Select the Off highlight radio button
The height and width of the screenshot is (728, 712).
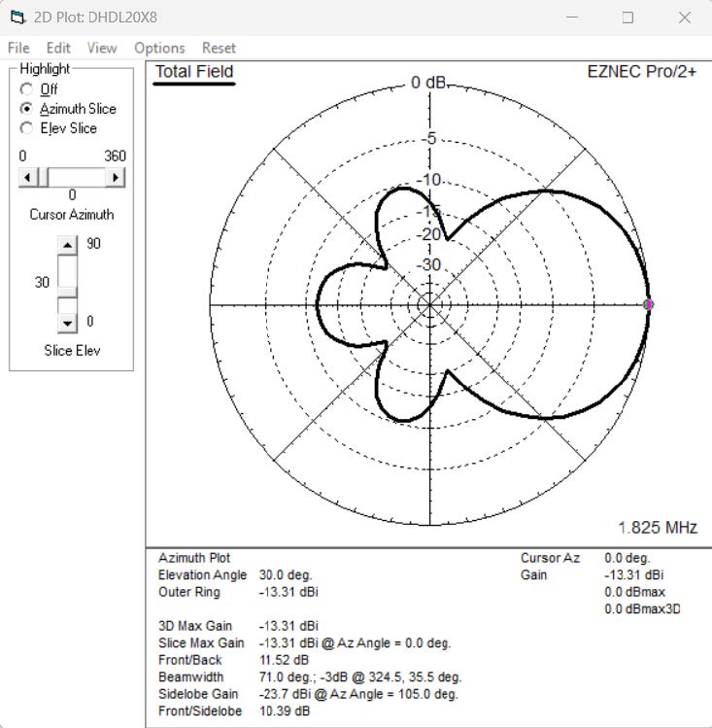[x=27, y=89]
